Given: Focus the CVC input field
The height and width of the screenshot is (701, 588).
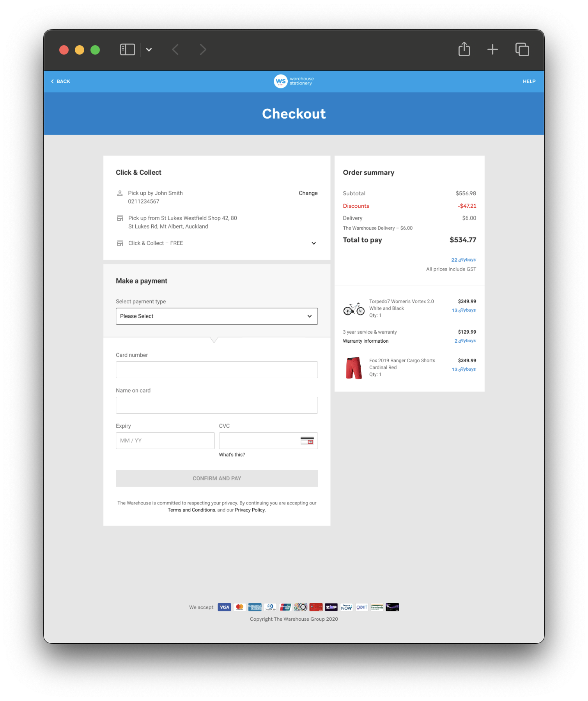Looking at the screenshot, I should coord(268,441).
